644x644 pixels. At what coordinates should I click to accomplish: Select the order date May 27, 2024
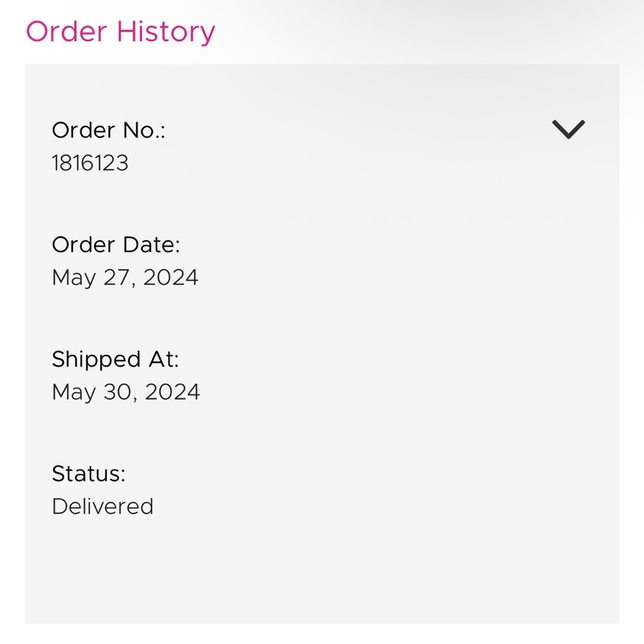pyautogui.click(x=125, y=278)
